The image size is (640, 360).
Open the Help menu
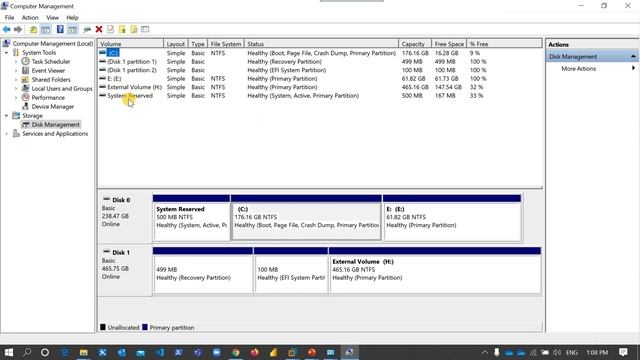(x=72, y=18)
